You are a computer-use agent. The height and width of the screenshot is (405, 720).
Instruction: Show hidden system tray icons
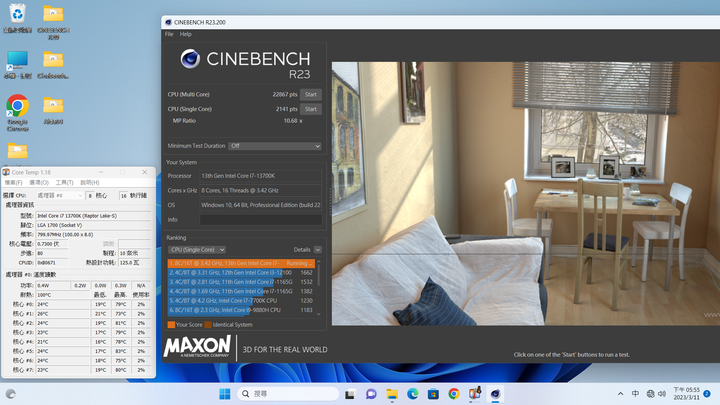click(x=620, y=394)
